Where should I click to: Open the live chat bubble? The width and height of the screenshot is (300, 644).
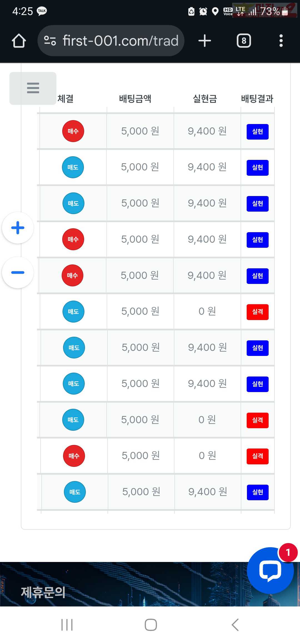(x=270, y=571)
